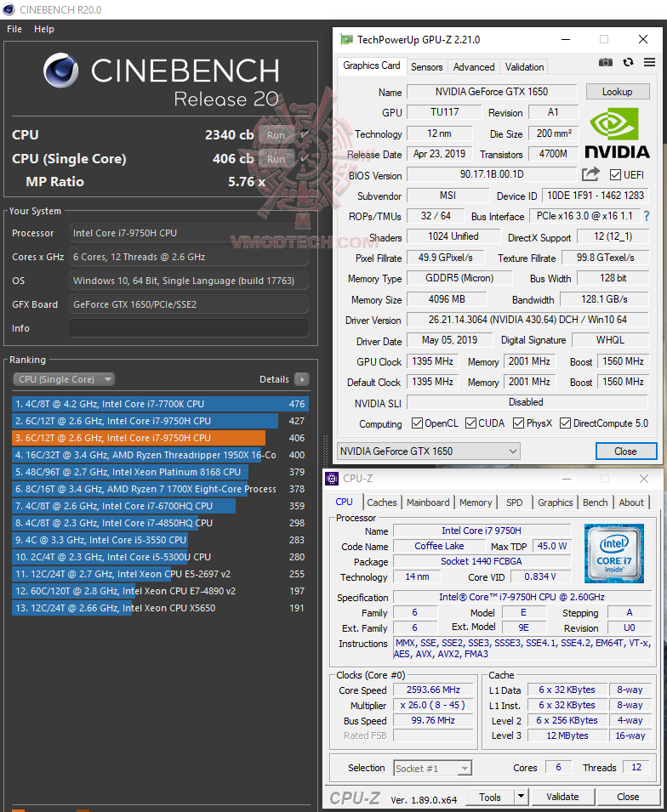This screenshot has height=812, width=667.
Task: Click GPU-Z BIOS Version value
Action: [x=491, y=174]
